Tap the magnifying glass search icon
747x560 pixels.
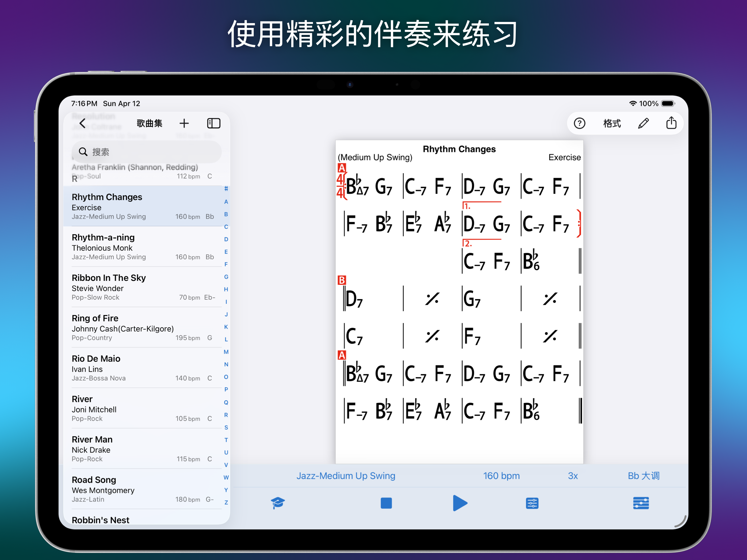[x=83, y=152]
